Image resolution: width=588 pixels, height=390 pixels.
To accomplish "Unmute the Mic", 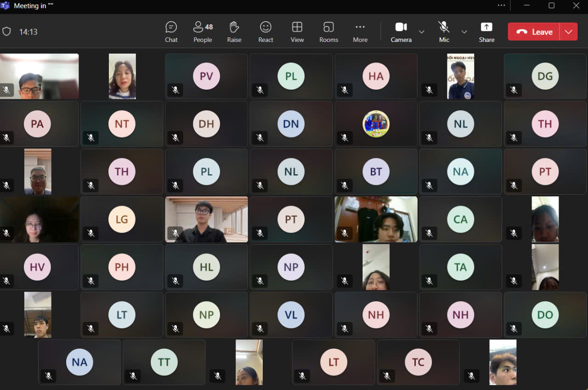I will [444, 32].
